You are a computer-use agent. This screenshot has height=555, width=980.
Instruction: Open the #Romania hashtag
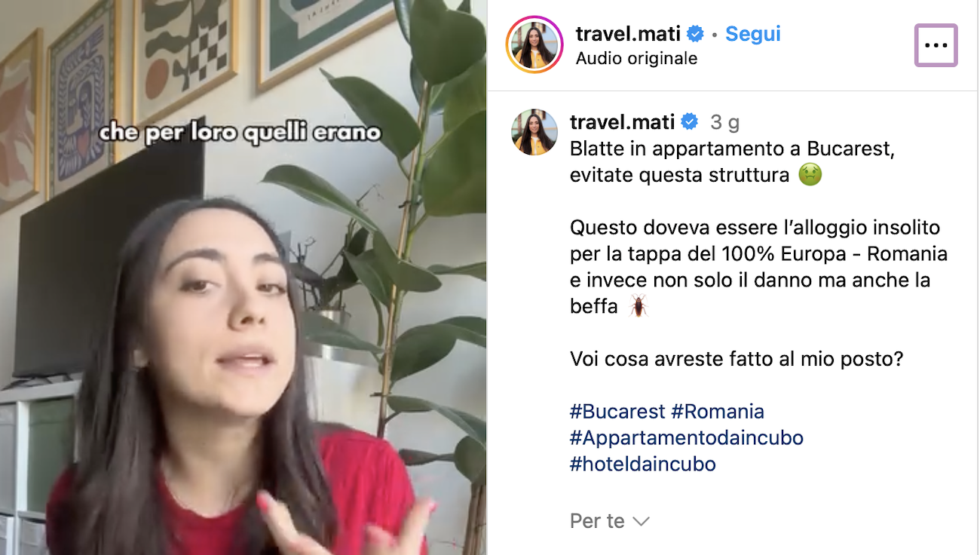[x=718, y=412]
